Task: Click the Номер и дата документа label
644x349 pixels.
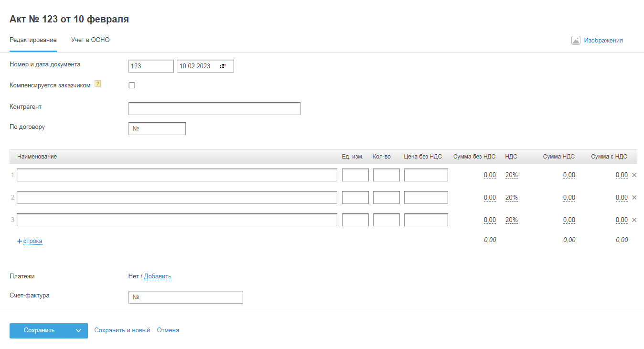Action: tap(45, 64)
